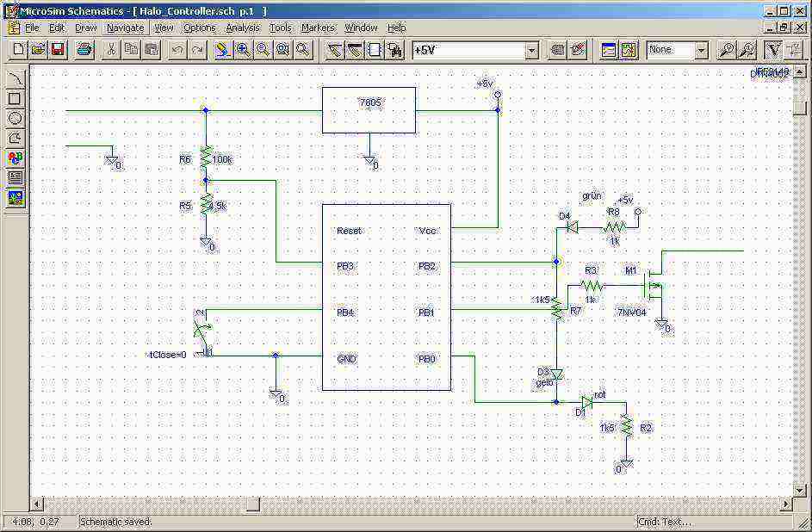This screenshot has width=812, height=532.
Task: Toggle the current display button
Action: point(793,50)
